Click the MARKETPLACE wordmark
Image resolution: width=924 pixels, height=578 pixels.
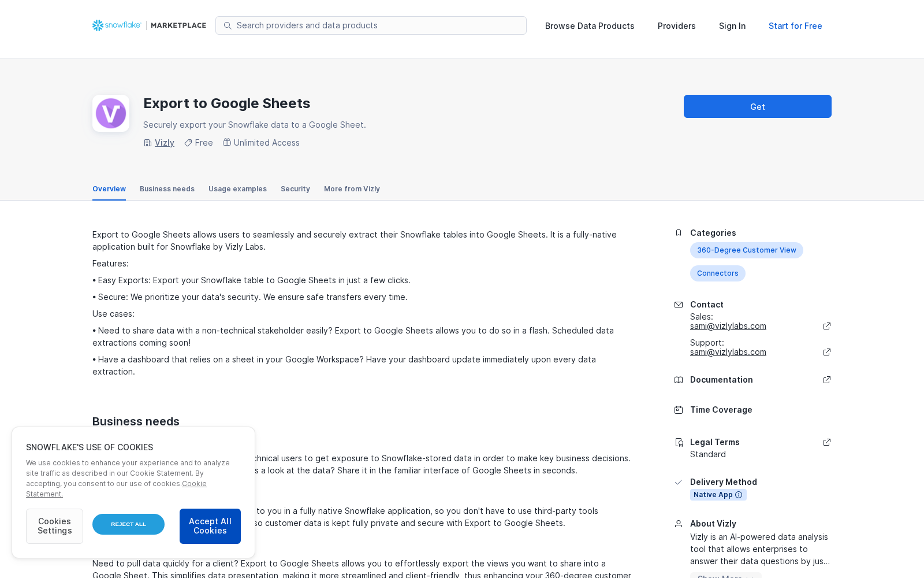point(178,25)
